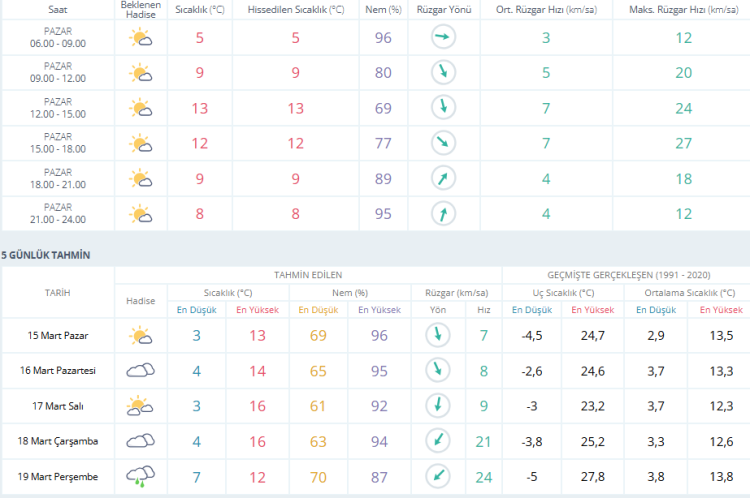Click the Hissedilen Sıcaklık column header
This screenshot has width=750, height=498.
point(295,8)
